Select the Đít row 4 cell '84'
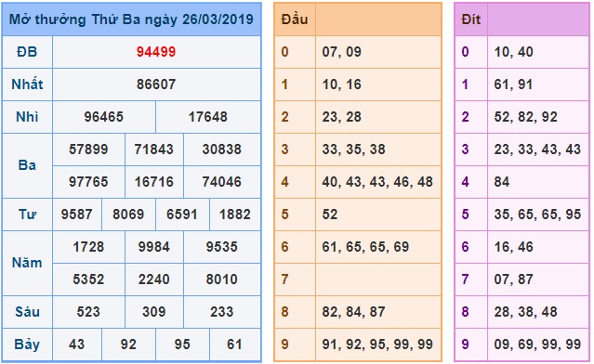The width and height of the screenshot is (594, 364). (538, 182)
